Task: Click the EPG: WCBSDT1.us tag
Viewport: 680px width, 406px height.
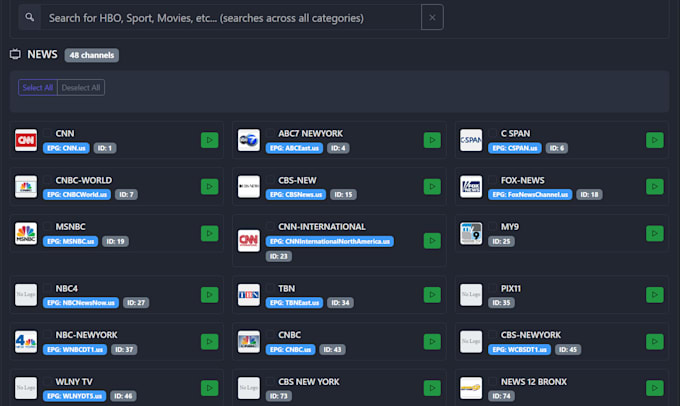Action: pos(520,349)
